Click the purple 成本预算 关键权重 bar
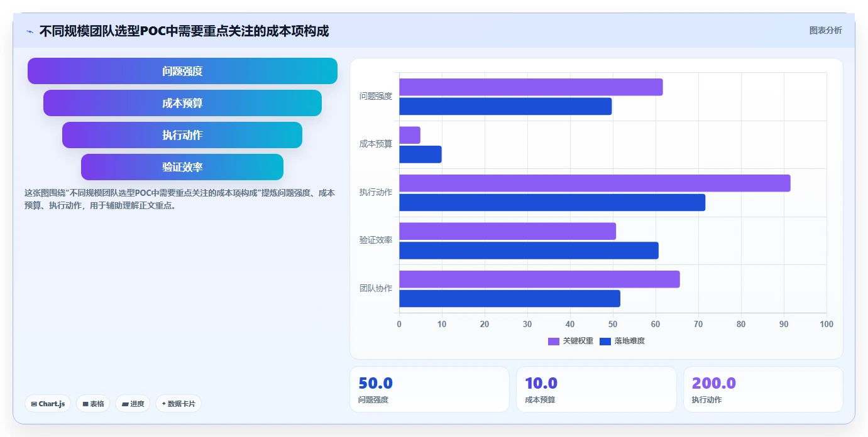The image size is (868, 437). (410, 135)
